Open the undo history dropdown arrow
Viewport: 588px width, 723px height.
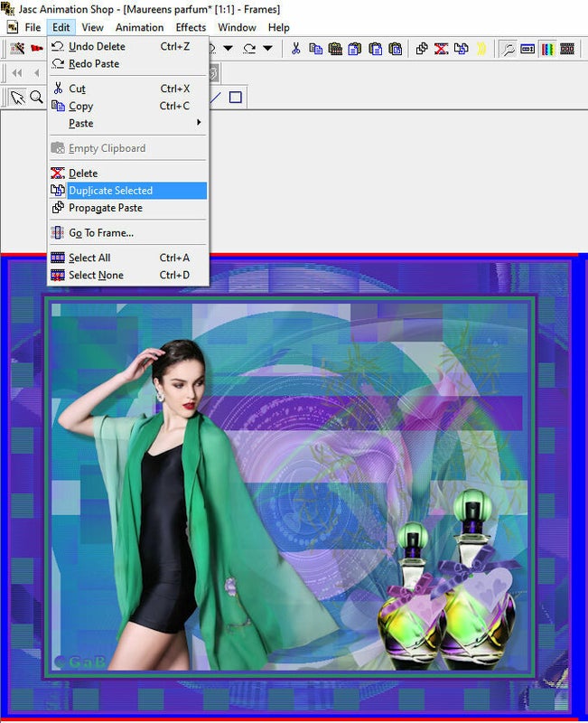point(229,48)
